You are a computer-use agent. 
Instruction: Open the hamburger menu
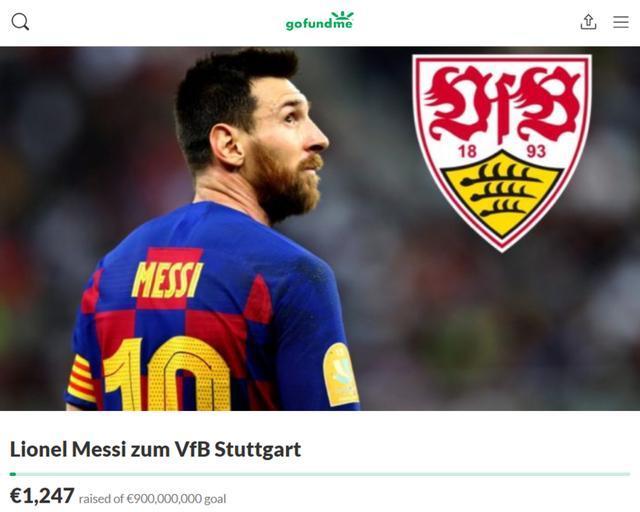pyautogui.click(x=620, y=22)
